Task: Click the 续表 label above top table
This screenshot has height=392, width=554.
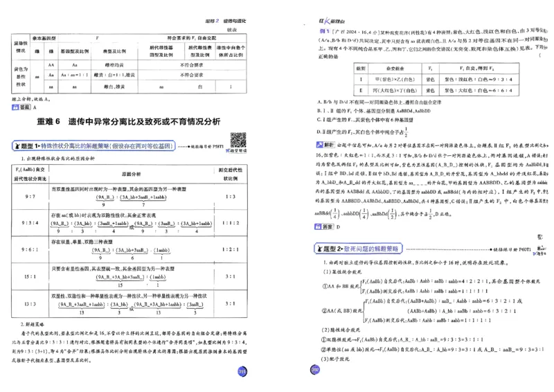Action: coord(232,30)
